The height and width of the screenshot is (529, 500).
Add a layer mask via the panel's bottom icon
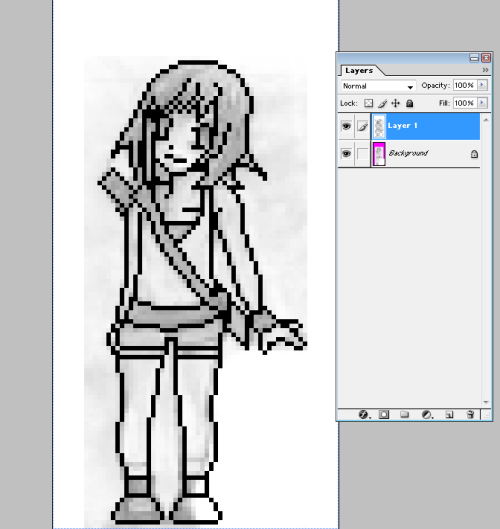click(x=384, y=414)
